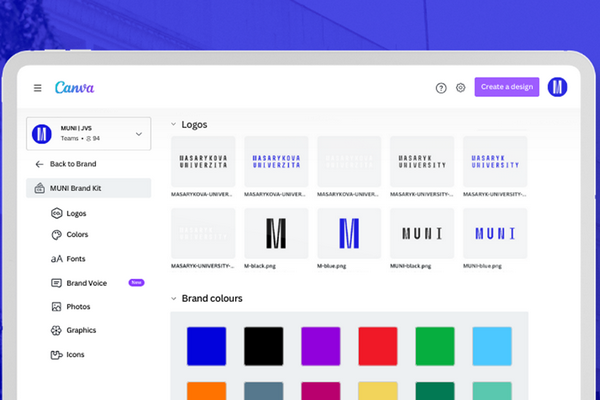Select white MASARYKOVA UNIVERZITA logo thumbnail

click(x=349, y=162)
